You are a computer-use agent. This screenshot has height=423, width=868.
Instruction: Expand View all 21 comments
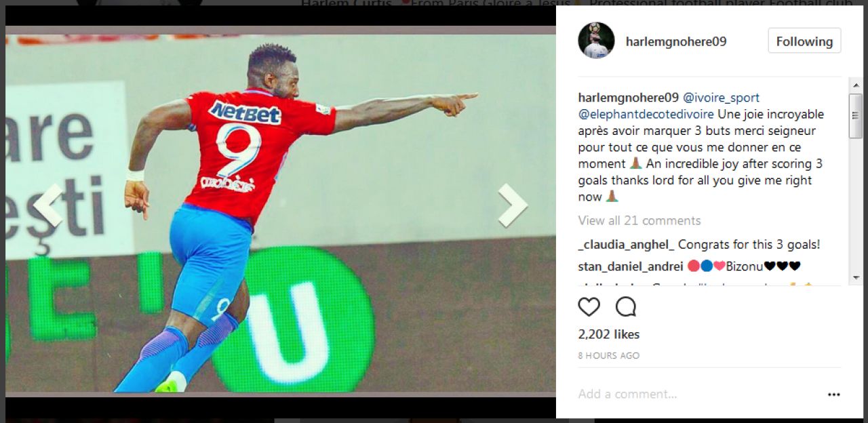(x=639, y=220)
